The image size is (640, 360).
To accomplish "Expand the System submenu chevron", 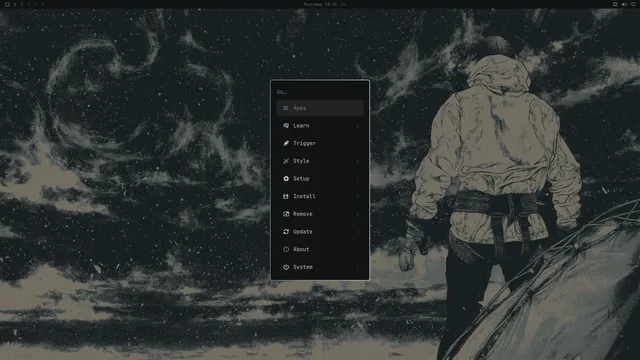I will click(x=358, y=267).
